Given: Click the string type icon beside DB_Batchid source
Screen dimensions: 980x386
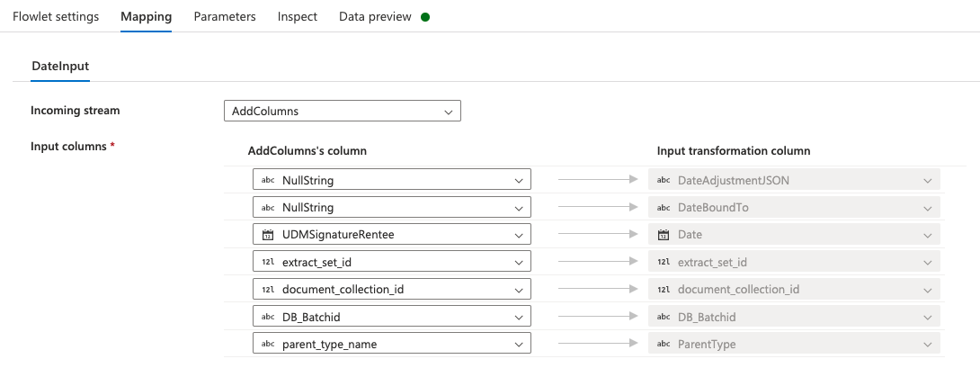Looking at the screenshot, I should point(268,317).
